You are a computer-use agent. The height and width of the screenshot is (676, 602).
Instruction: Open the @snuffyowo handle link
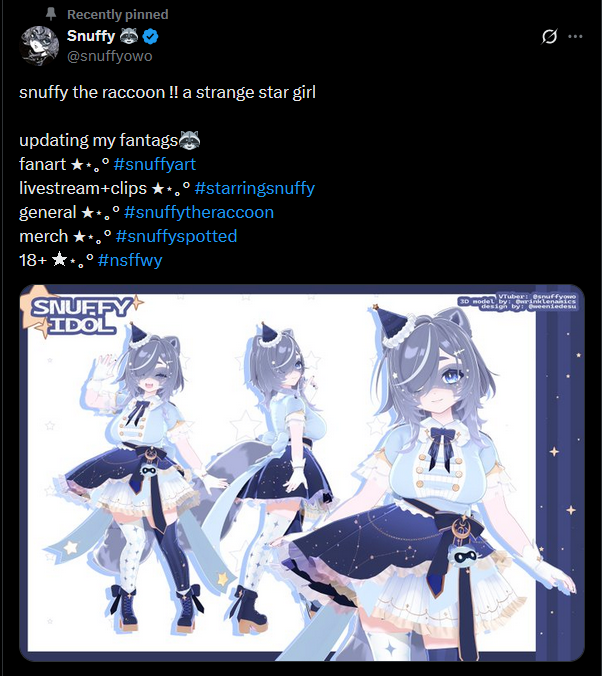click(x=110, y=56)
